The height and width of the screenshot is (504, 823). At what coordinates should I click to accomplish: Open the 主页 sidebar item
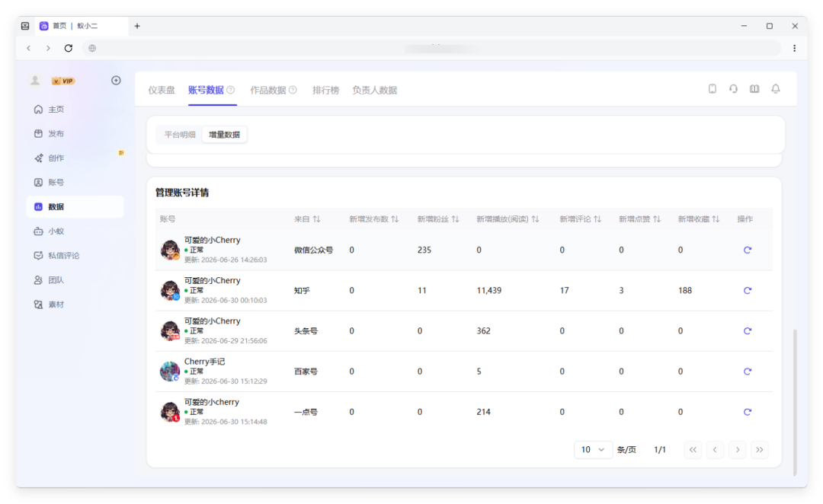tap(75, 109)
